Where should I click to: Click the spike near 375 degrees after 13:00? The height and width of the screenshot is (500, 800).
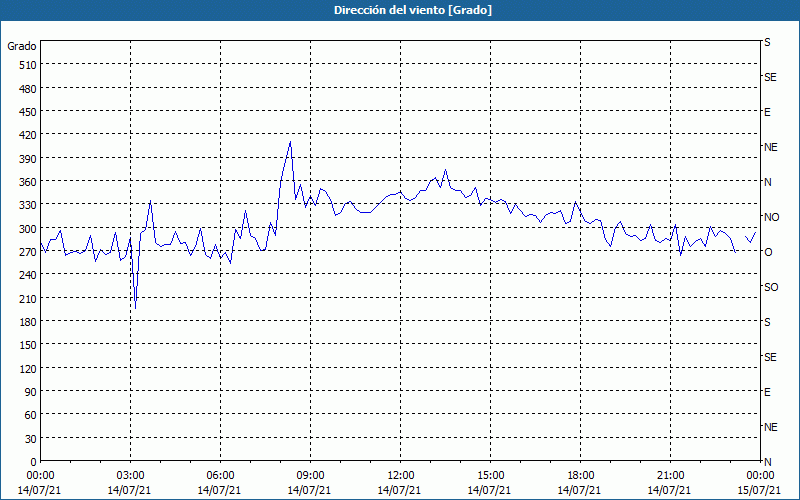445,170
